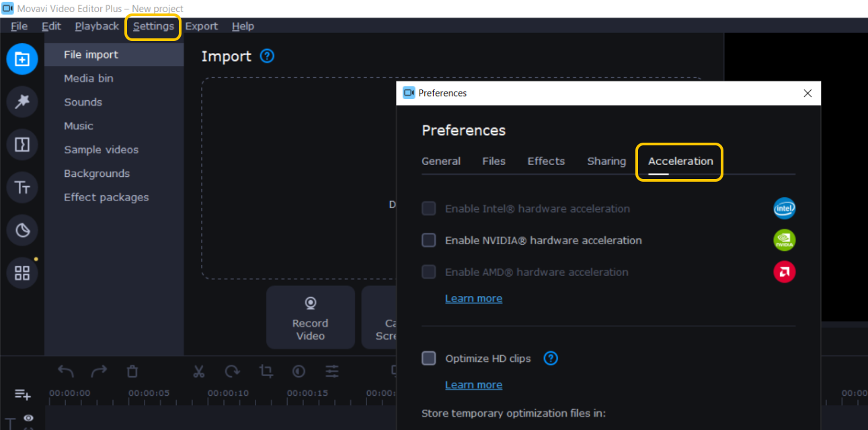868x430 pixels.
Task: Toggle track visibility with the eye icon
Action: (28, 417)
